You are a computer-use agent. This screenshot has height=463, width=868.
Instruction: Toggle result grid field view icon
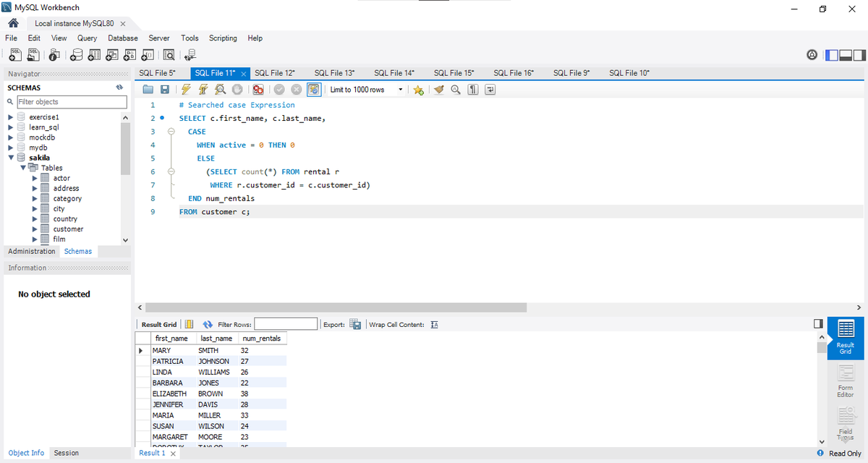pos(190,324)
